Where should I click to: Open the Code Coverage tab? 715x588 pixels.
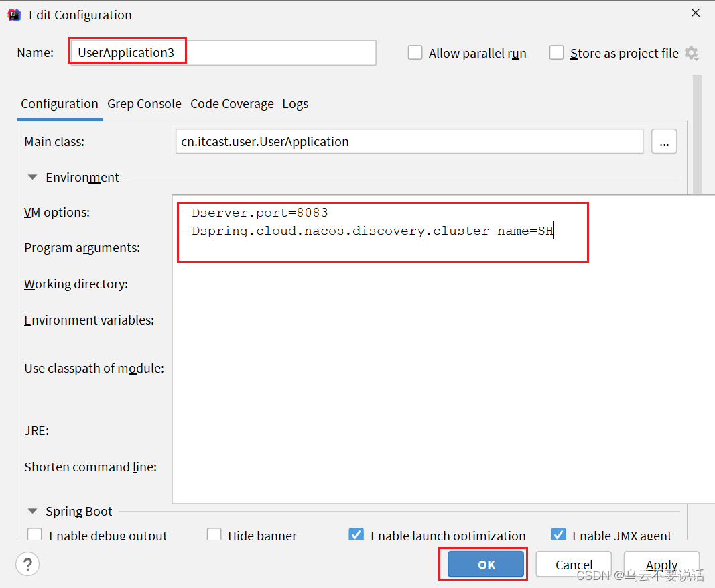coord(232,104)
